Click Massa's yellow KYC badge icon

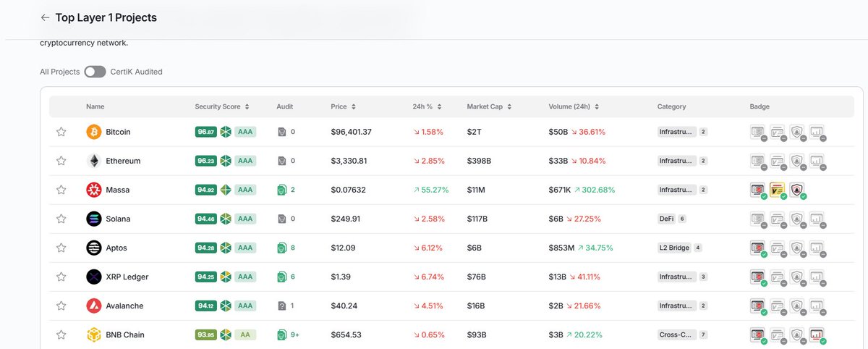pyautogui.click(x=778, y=190)
